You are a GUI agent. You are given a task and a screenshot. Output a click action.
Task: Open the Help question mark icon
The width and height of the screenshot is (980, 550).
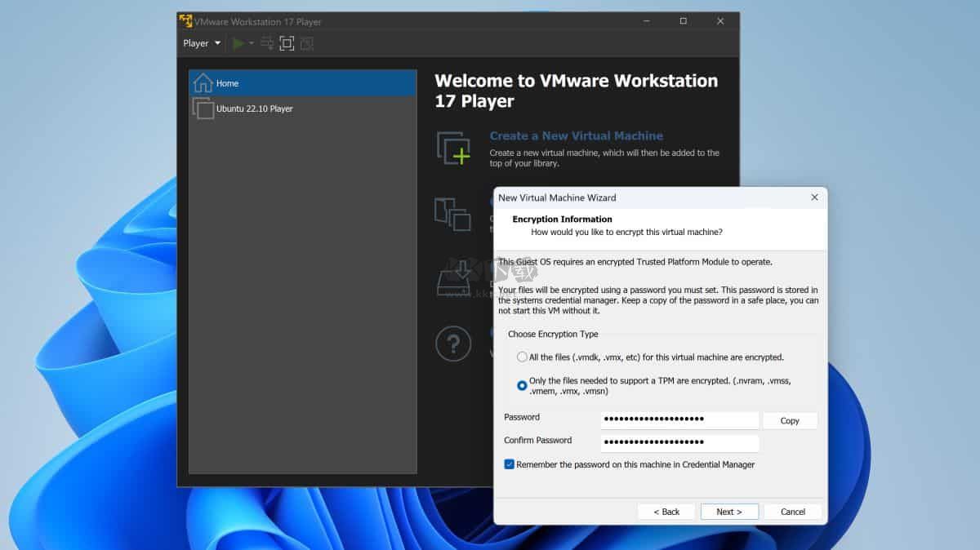pyautogui.click(x=453, y=343)
